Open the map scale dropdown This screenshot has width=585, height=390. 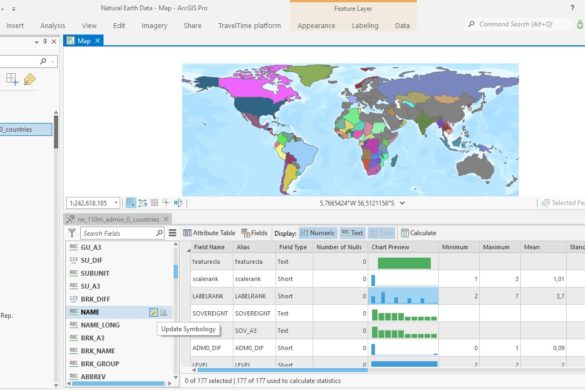[x=116, y=203]
